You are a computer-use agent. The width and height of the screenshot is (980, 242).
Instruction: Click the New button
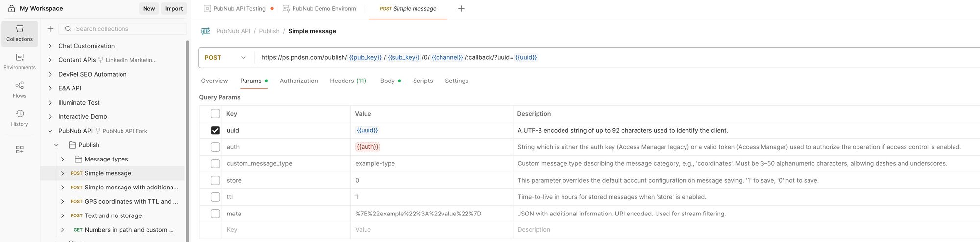tap(149, 8)
